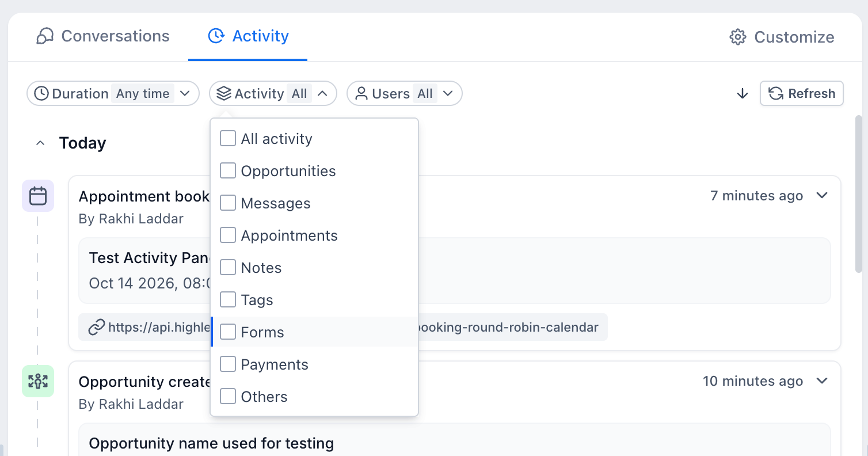The image size is (868, 456).
Task: Click the circular refresh arrows icon
Action: point(776,93)
